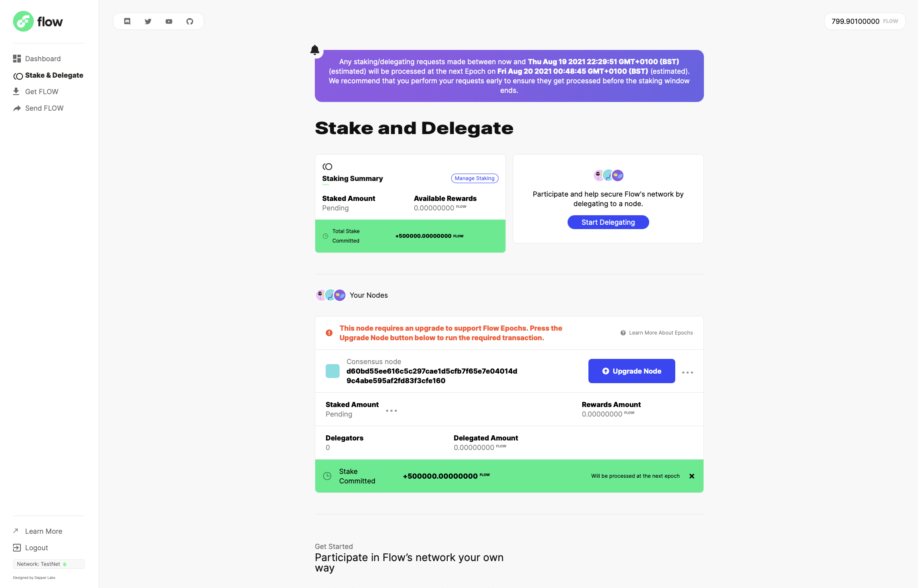Image resolution: width=918 pixels, height=588 pixels.
Task: Open the ellipsis menu under Staked Amount
Action: click(x=391, y=411)
